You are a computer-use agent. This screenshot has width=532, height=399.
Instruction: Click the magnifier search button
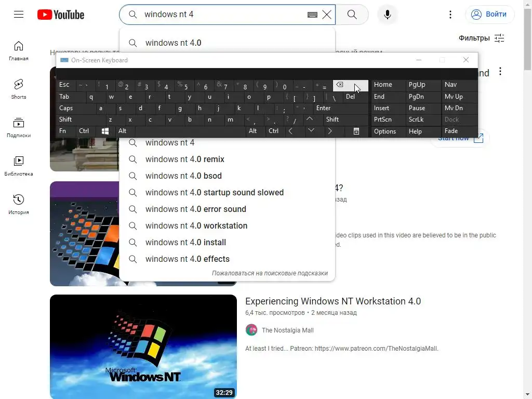tap(352, 15)
